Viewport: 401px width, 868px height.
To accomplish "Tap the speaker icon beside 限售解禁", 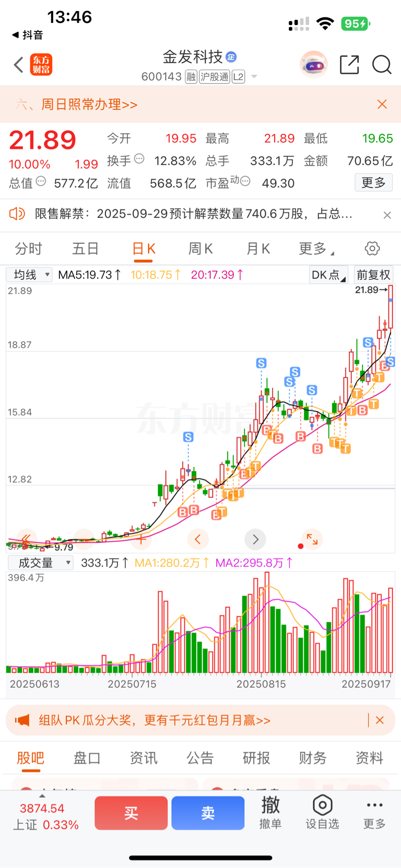I will 17,214.
